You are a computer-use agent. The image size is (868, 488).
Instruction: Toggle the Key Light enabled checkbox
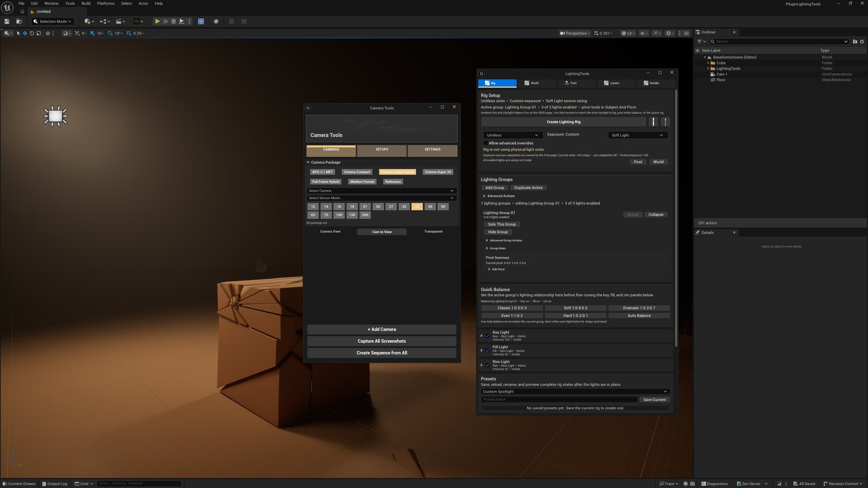pos(487,336)
